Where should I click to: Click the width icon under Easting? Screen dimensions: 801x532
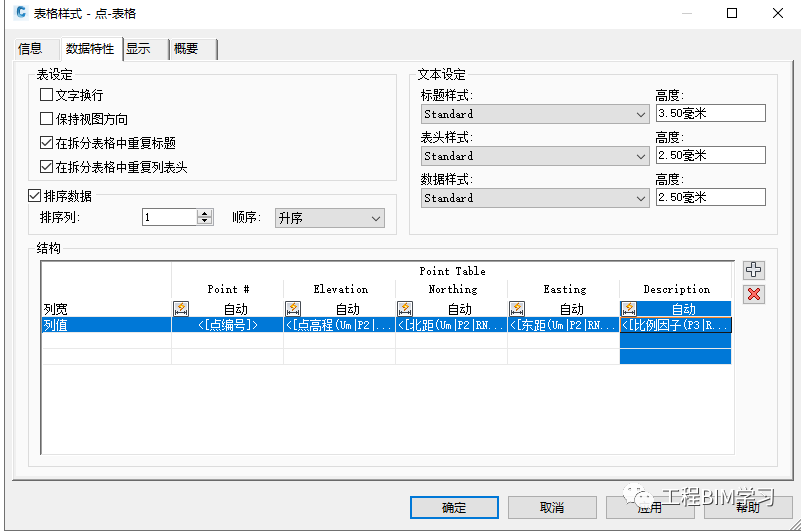[517, 308]
